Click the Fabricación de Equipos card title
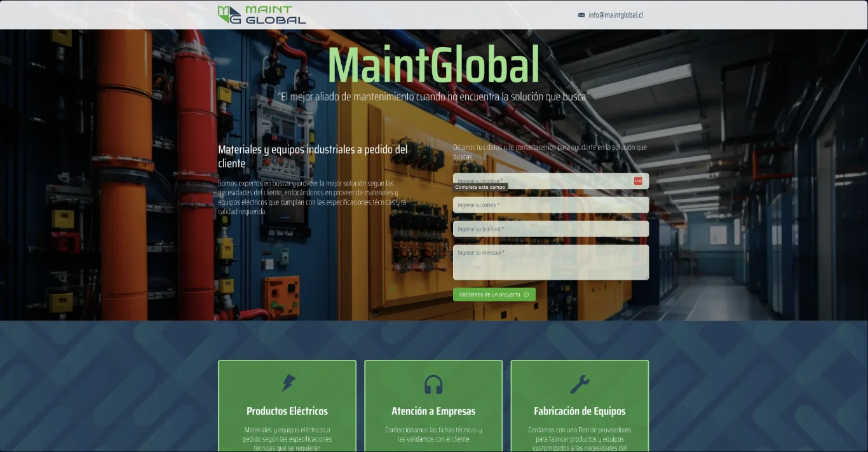The width and height of the screenshot is (868, 452). [580, 411]
